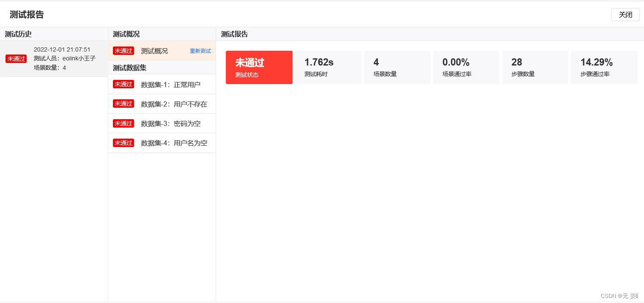Click the 未通过 badge for 数据集-2
The width and height of the screenshot is (644, 303).
coord(123,104)
